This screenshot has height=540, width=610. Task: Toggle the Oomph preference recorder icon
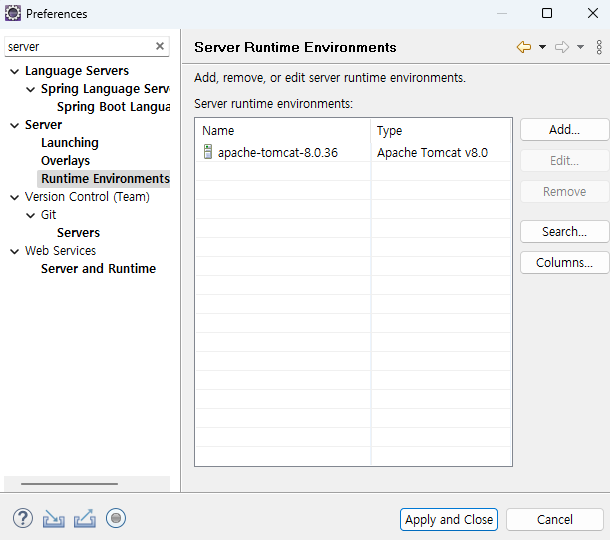[116, 518]
